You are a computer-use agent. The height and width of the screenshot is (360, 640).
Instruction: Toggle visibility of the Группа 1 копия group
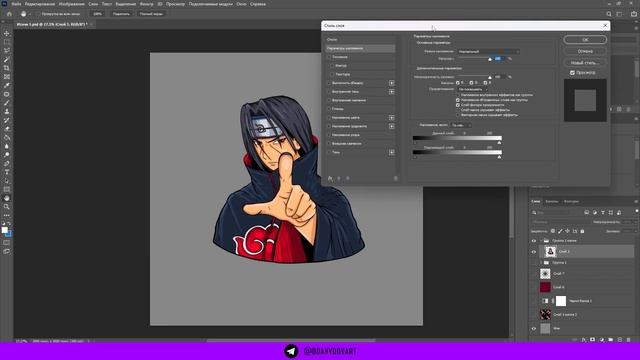[x=533, y=241]
